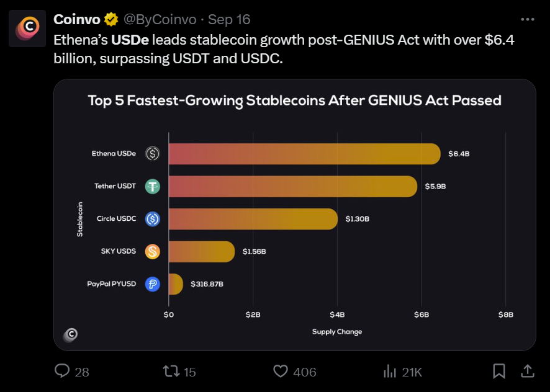Open the Coinvo display name link
Viewport: 550px width, 392px height.
[x=77, y=19]
